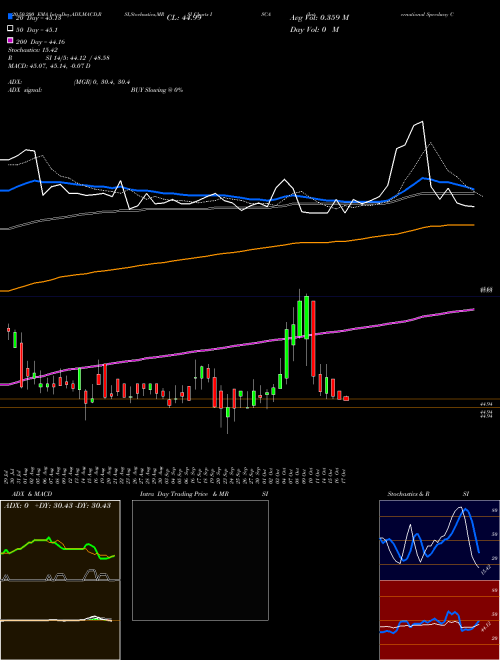Click the Stochastics & RSI panel title
The width and height of the screenshot is (500, 660).
pos(428,494)
